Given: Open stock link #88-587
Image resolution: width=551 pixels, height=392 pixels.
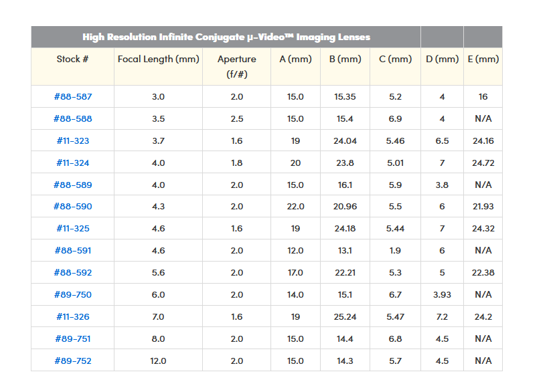Looking at the screenshot, I should point(73,97).
